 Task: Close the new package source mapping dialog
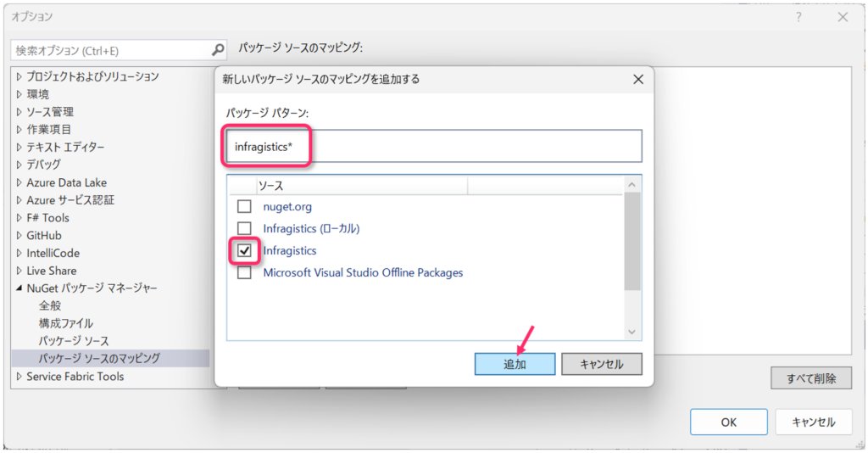point(637,80)
